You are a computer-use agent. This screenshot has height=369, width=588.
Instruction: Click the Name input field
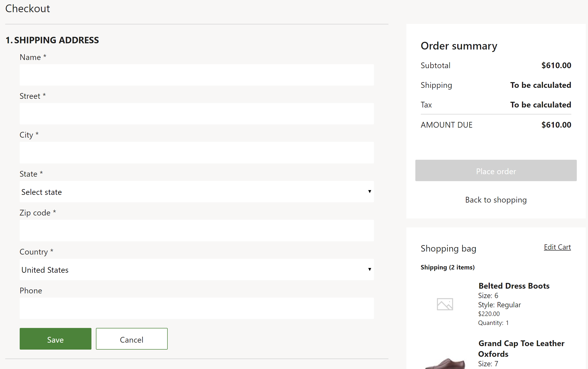pos(197,75)
